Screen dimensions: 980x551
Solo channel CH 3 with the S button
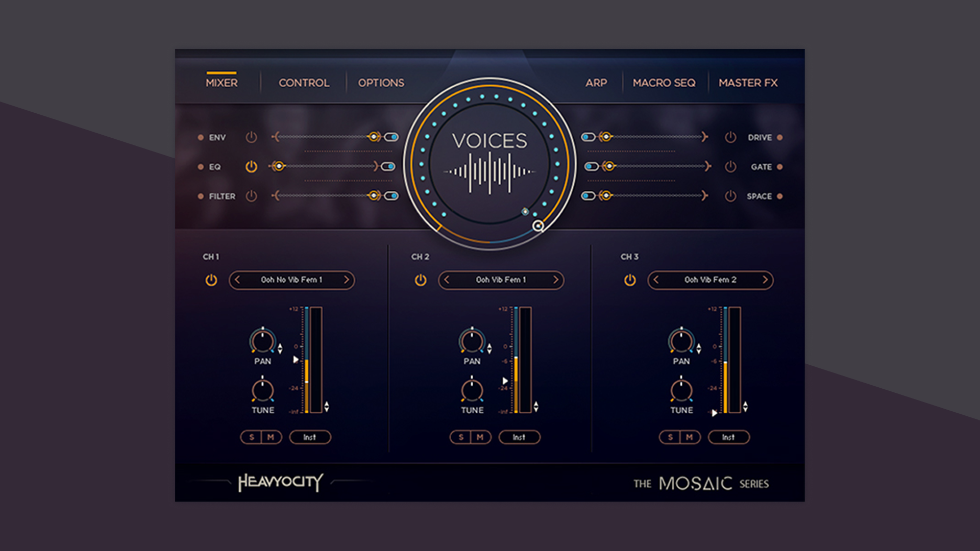pos(669,437)
